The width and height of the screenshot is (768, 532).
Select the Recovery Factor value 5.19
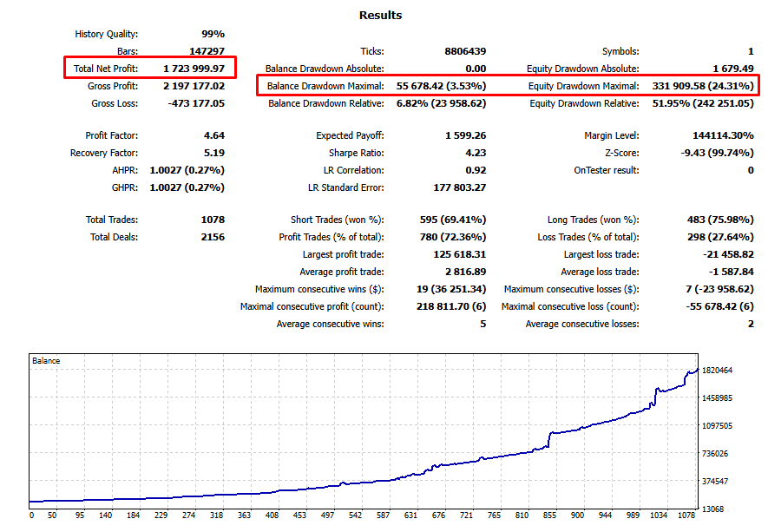[x=214, y=153]
